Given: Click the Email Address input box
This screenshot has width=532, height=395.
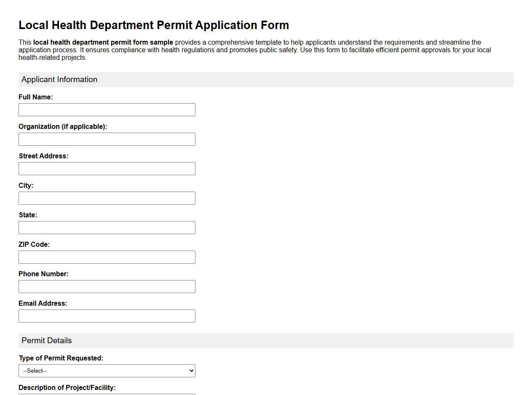Looking at the screenshot, I should 107,316.
